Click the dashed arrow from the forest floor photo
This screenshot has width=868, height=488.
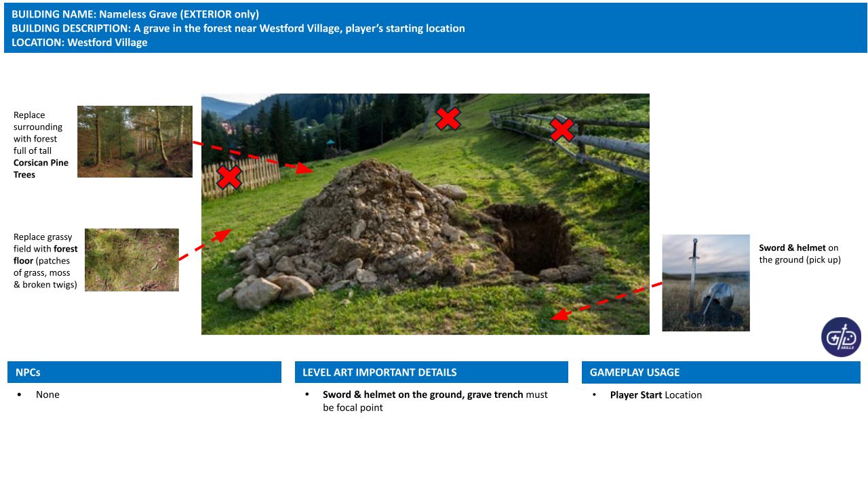tap(205, 245)
